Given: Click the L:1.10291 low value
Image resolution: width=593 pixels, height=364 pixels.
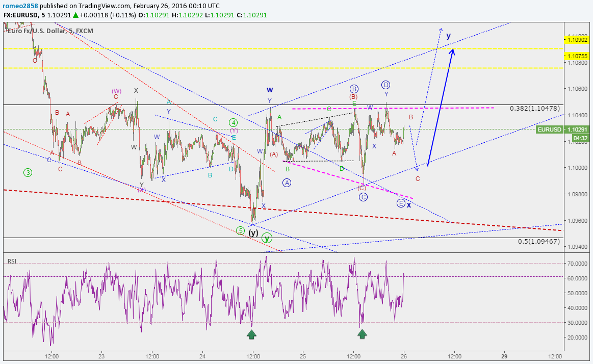Looking at the screenshot, I should pos(220,15).
